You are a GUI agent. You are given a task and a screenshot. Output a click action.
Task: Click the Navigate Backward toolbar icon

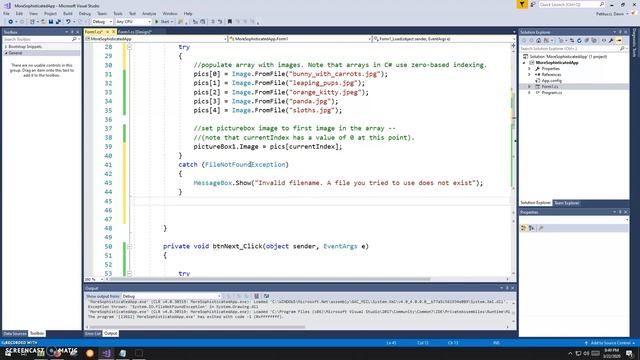(11, 22)
